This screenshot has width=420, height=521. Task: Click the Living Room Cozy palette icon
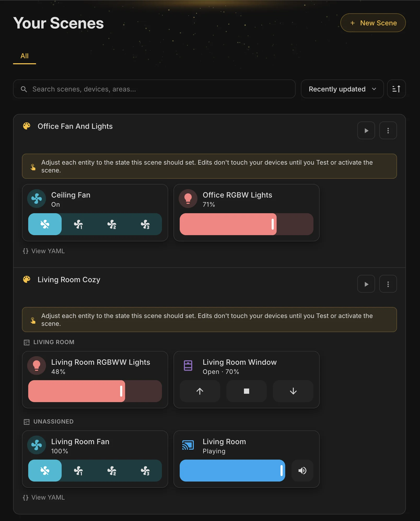(x=27, y=279)
